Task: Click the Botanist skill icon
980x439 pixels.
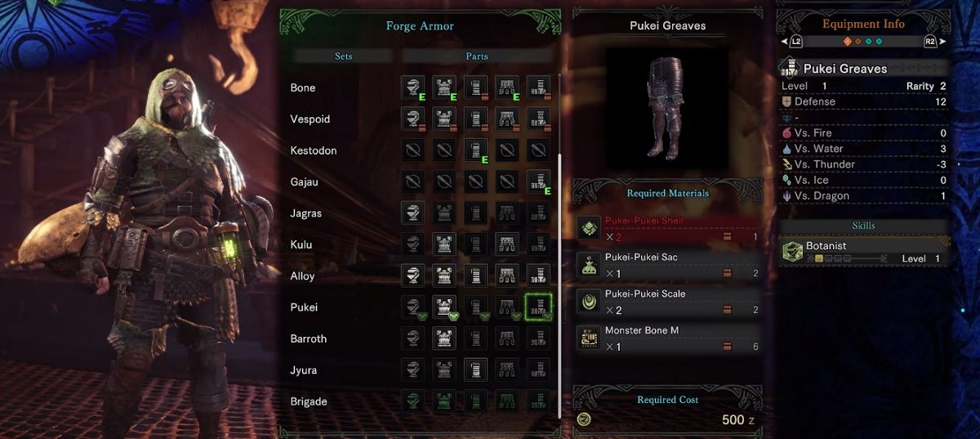Action: pos(793,252)
